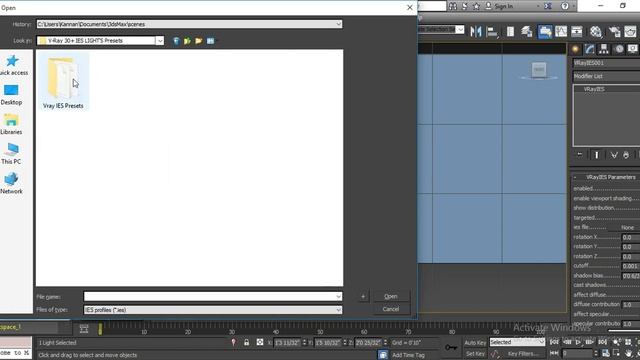Open the Vray IES Presets folder
The image size is (640, 360).
[x=63, y=83]
